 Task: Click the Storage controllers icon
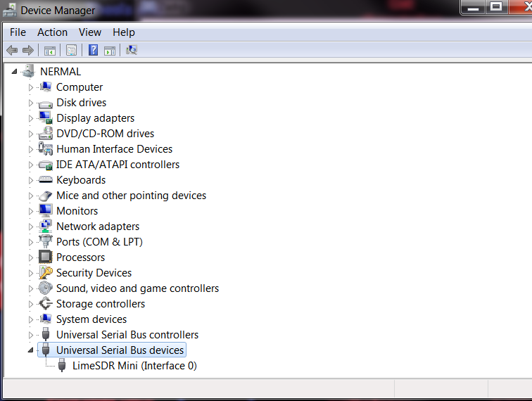pyautogui.click(x=46, y=303)
